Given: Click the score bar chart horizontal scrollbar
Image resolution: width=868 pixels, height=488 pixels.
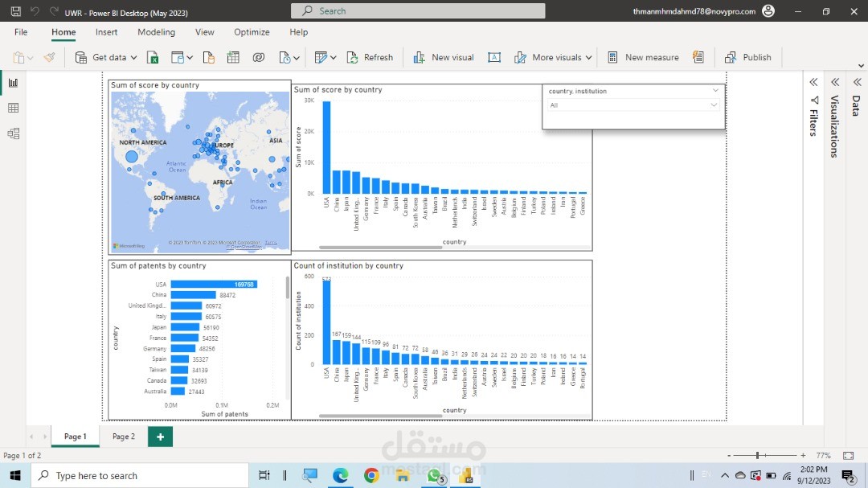Looking at the screenshot, I should pos(380,248).
